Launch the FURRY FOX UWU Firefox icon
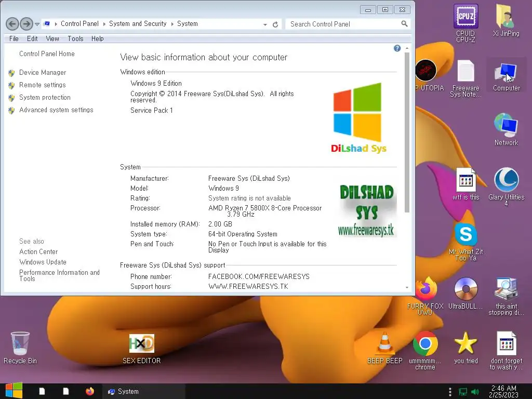The width and height of the screenshot is (532, 399). pos(425,296)
